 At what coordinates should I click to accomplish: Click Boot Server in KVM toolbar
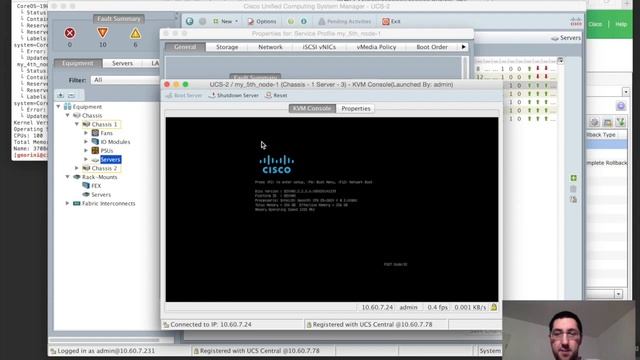tap(184, 96)
